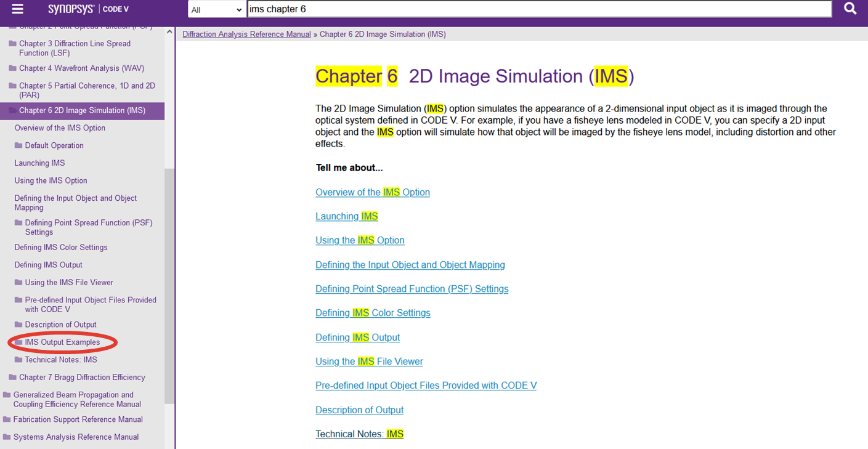This screenshot has height=449, width=868.
Task: Follow 'Defining the Input Object and Object Mapping' content link
Action: click(410, 265)
